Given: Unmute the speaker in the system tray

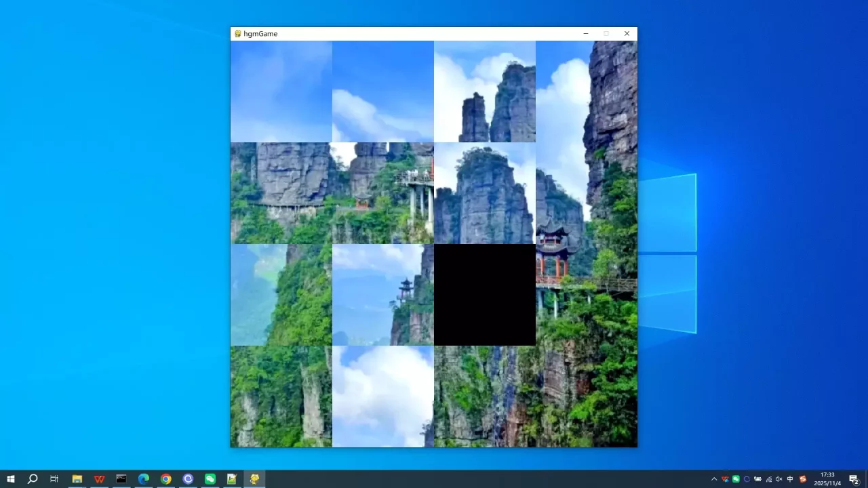Looking at the screenshot, I should tap(779, 479).
